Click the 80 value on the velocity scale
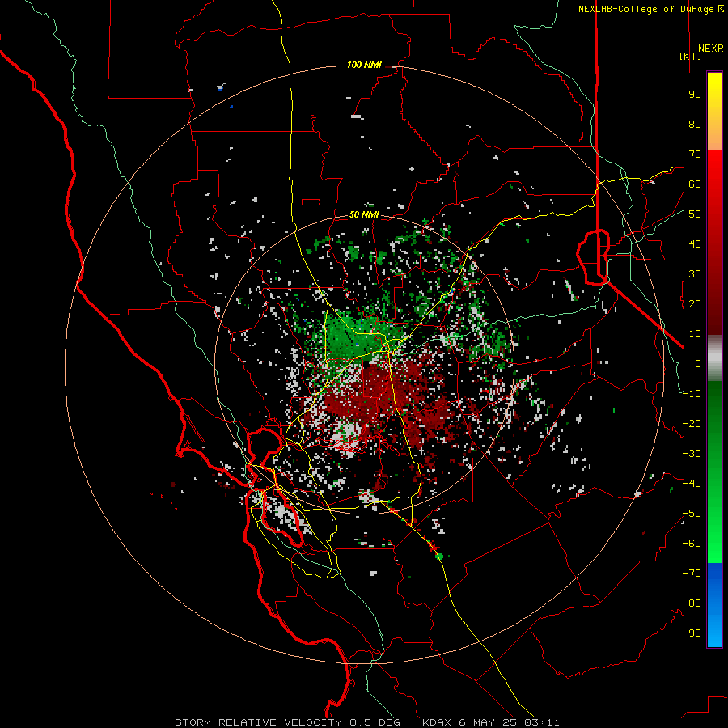Image resolution: width=728 pixels, height=728 pixels. click(695, 124)
